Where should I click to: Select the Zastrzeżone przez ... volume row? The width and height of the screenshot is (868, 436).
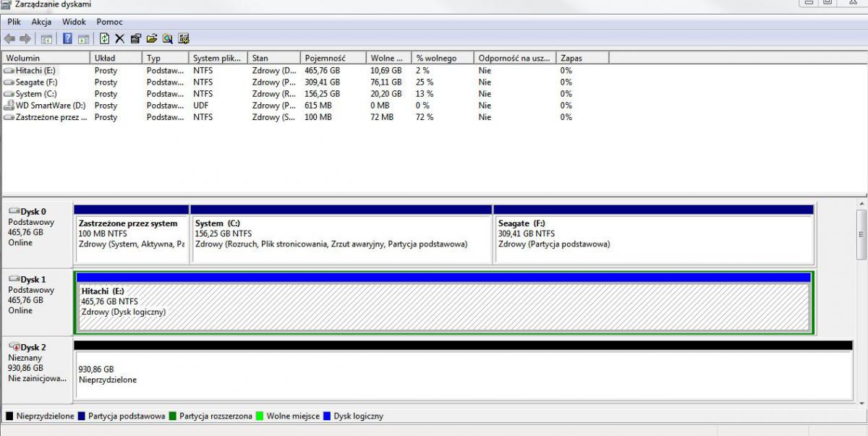coord(305,117)
